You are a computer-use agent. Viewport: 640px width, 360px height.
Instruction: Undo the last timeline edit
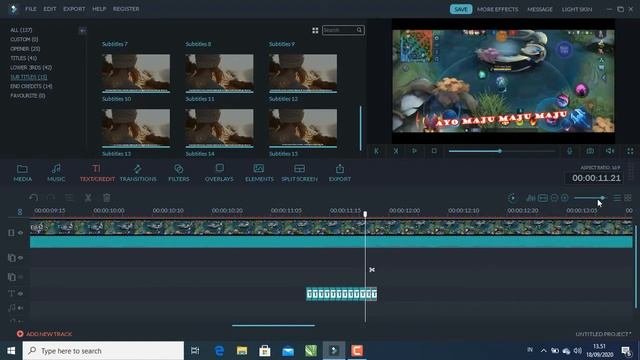click(x=33, y=198)
